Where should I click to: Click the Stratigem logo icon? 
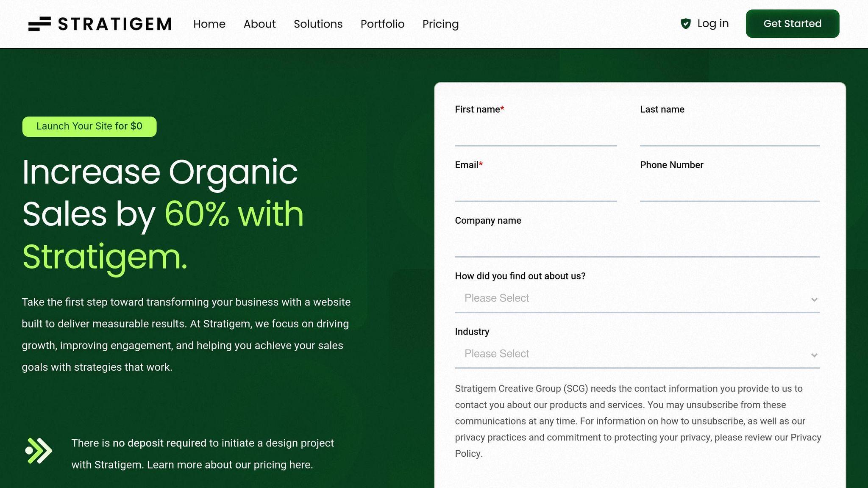(39, 24)
